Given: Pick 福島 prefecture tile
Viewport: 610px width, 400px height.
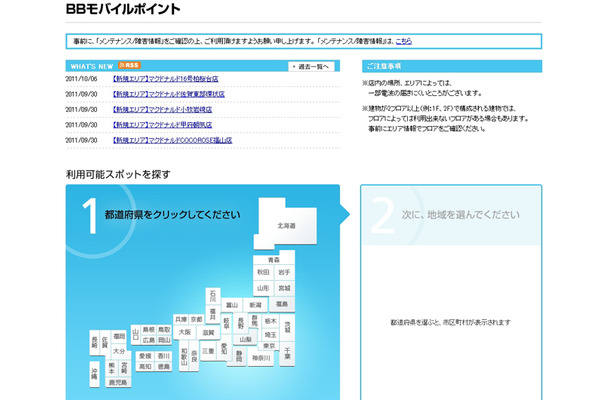Looking at the screenshot, I should pyautogui.click(x=282, y=304).
